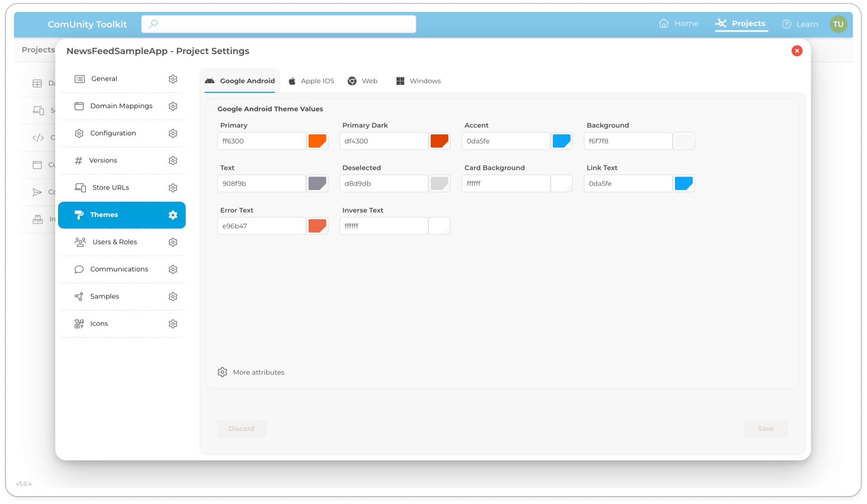Click the Users & Roles people icon

click(80, 242)
